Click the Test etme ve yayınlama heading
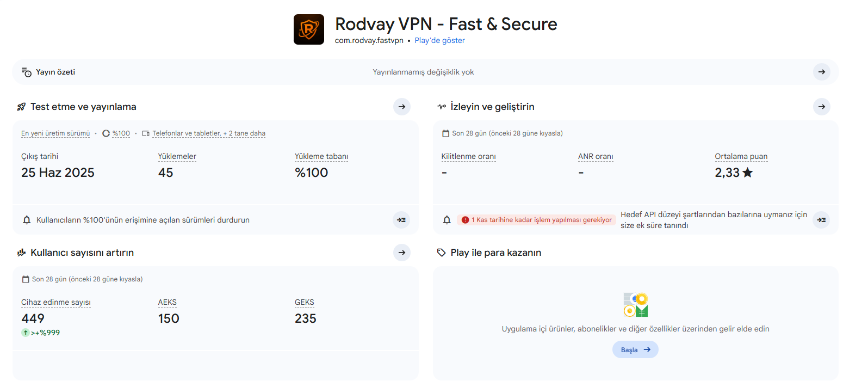This screenshot has height=387, width=868. (x=83, y=107)
